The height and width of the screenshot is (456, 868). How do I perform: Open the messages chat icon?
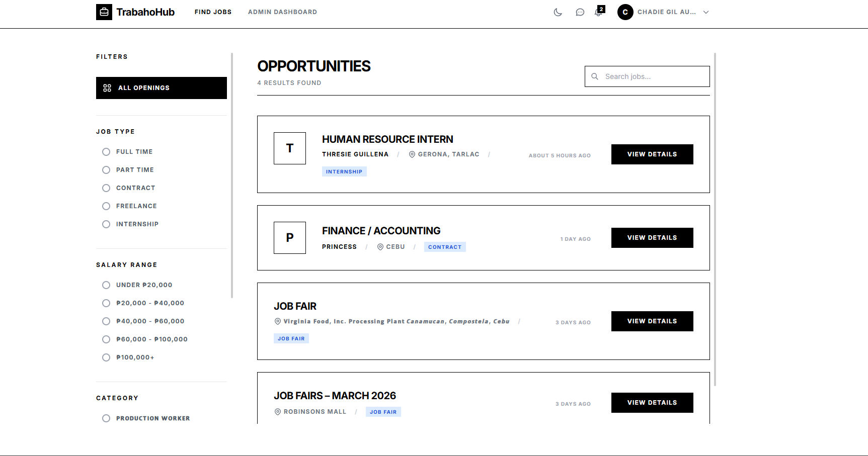[580, 12]
